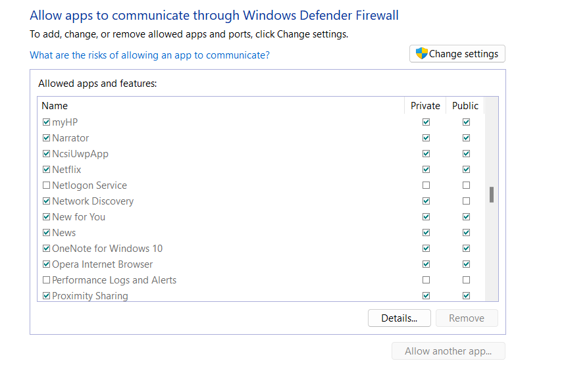
Task: Toggle the Netflix app name checkbox
Action: tap(46, 170)
